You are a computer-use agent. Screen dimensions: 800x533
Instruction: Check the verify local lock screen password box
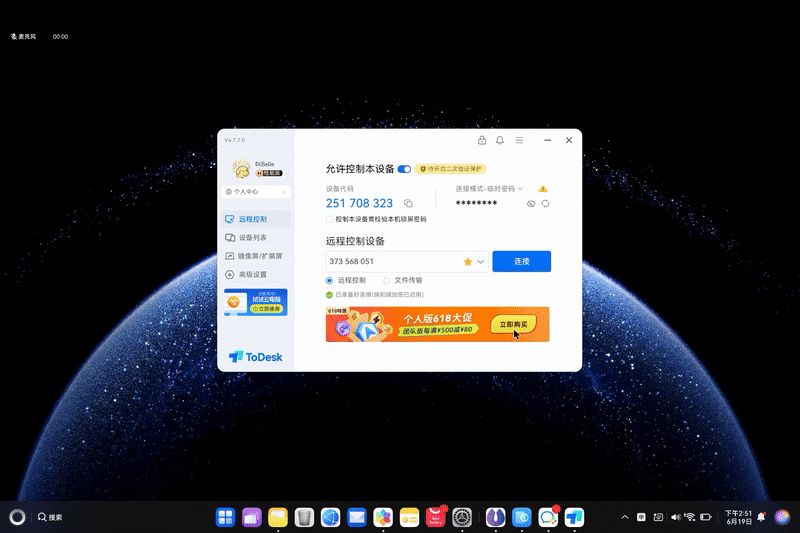coord(330,219)
